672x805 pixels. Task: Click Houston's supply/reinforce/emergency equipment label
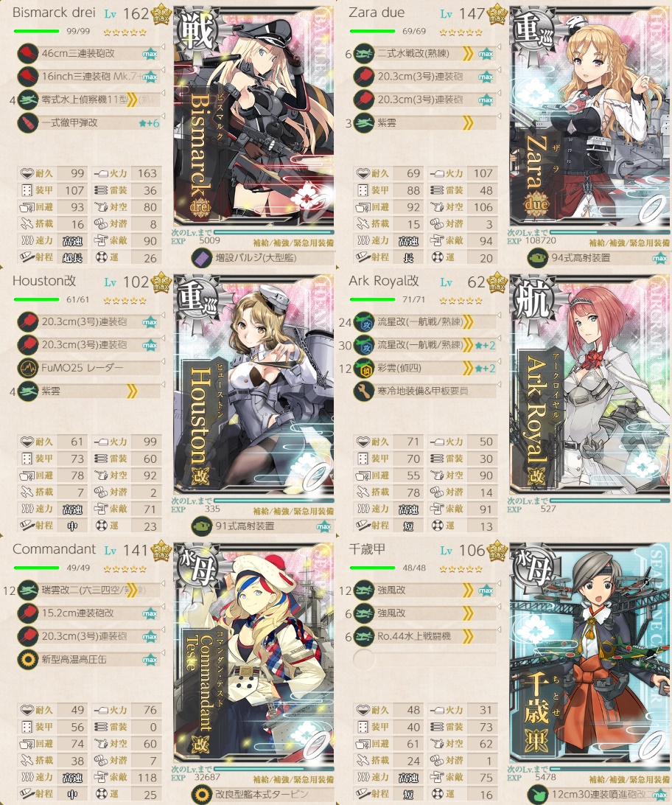(x=293, y=512)
